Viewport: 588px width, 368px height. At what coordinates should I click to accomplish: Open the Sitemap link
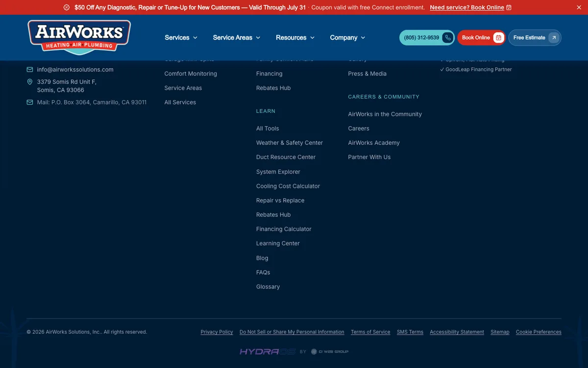[x=500, y=332]
